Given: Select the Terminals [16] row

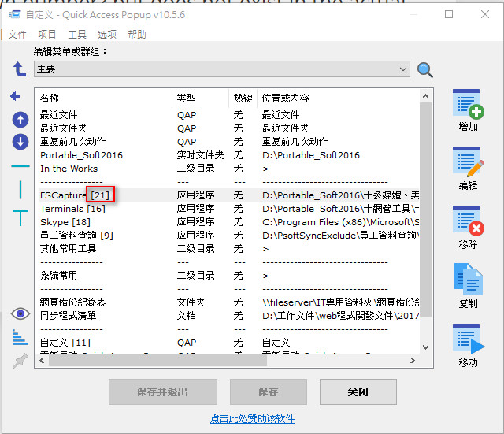Looking at the screenshot, I should tap(229, 209).
